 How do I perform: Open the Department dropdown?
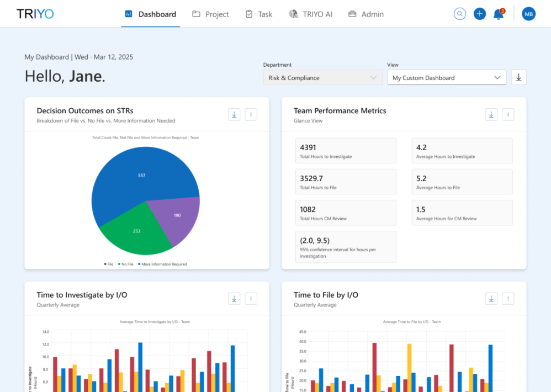coord(322,77)
